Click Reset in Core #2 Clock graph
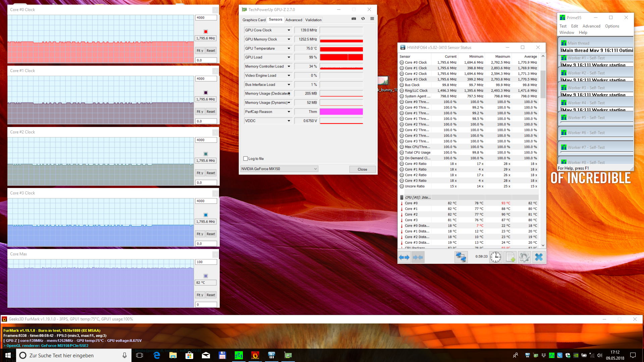644x362 pixels. (211, 173)
